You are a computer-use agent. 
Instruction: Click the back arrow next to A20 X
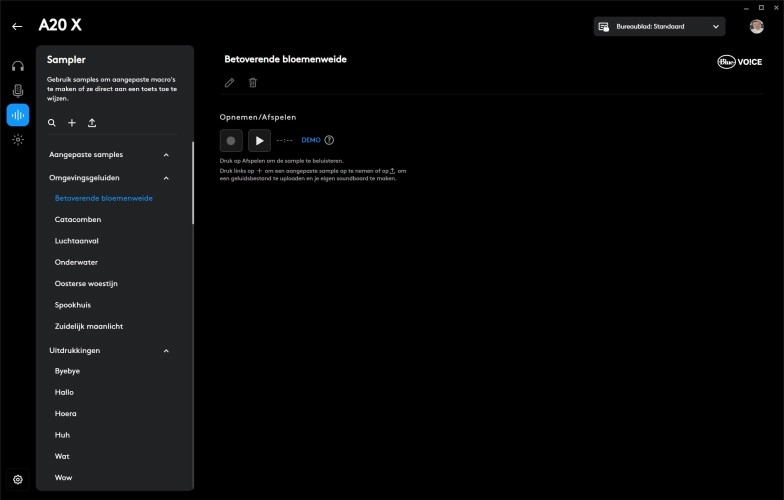17,26
